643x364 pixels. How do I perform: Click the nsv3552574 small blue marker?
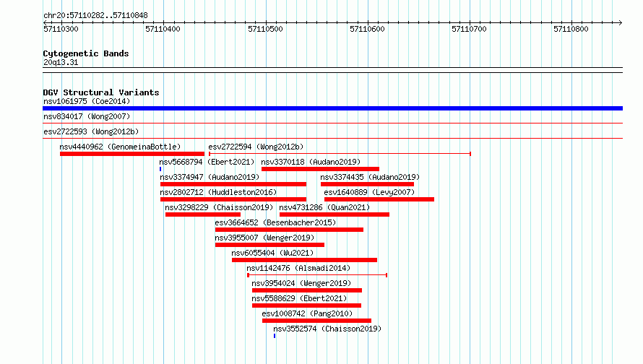coord(275,336)
